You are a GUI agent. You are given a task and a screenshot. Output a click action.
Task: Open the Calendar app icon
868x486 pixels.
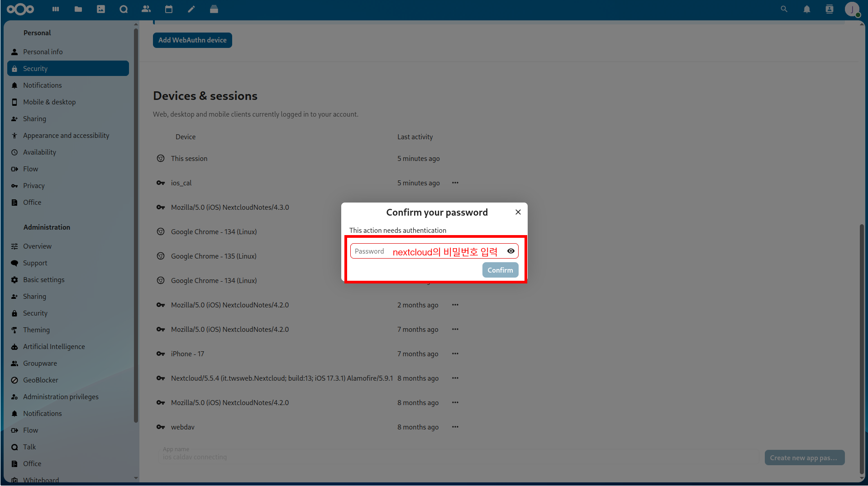169,9
